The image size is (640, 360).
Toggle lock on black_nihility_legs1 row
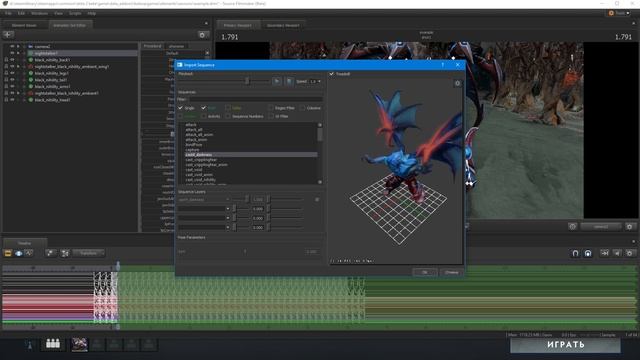pyautogui.click(x=6, y=73)
